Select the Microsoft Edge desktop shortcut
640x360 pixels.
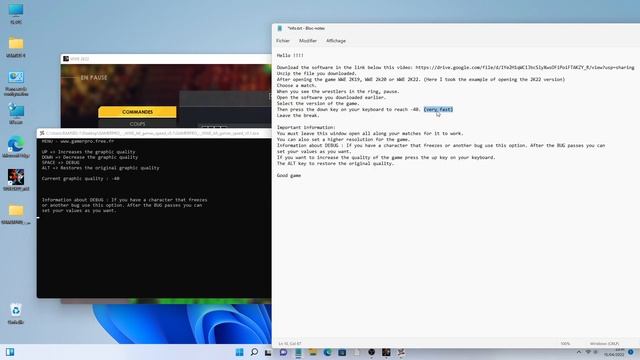(16, 147)
